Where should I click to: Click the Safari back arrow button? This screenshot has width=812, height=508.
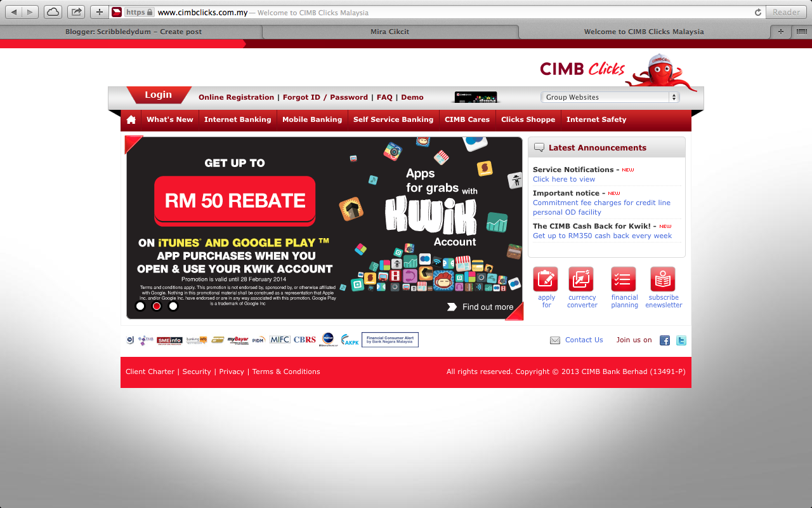pyautogui.click(x=15, y=12)
